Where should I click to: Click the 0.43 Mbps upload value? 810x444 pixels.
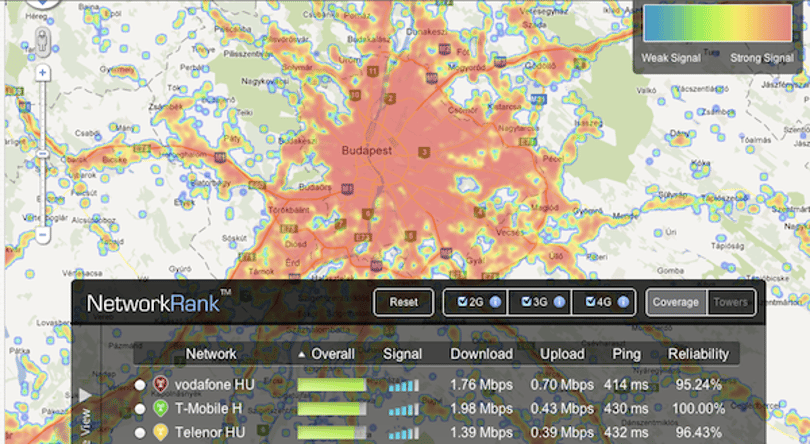point(562,409)
